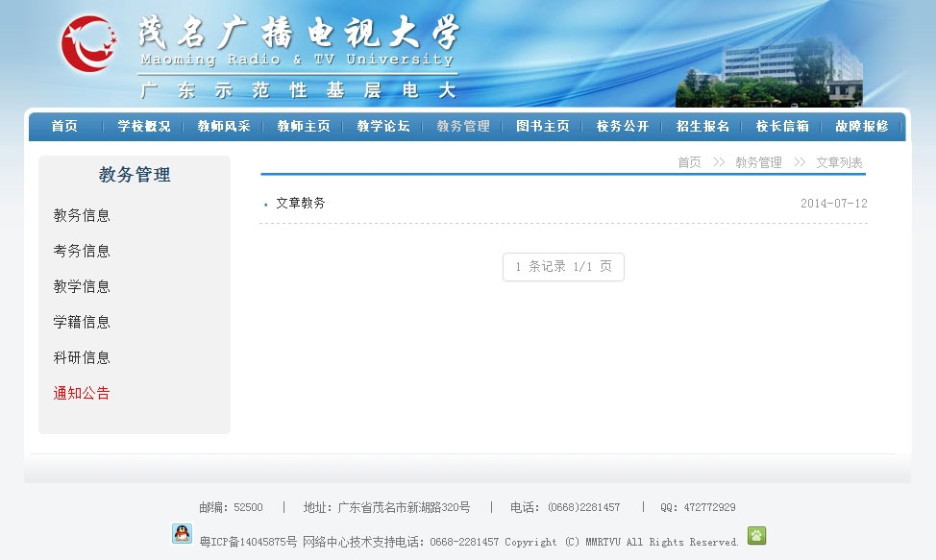
Task: Click the green paw icon in footer
Action: 757,536
